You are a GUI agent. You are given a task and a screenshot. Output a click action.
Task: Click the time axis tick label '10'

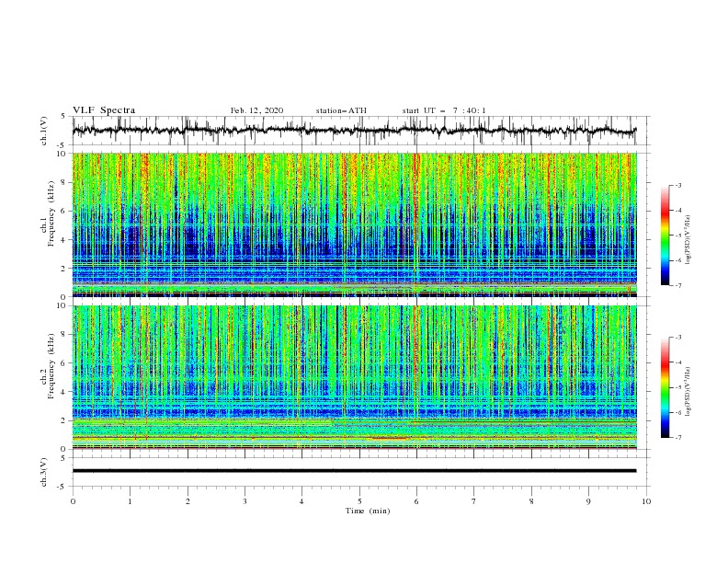[646, 501]
